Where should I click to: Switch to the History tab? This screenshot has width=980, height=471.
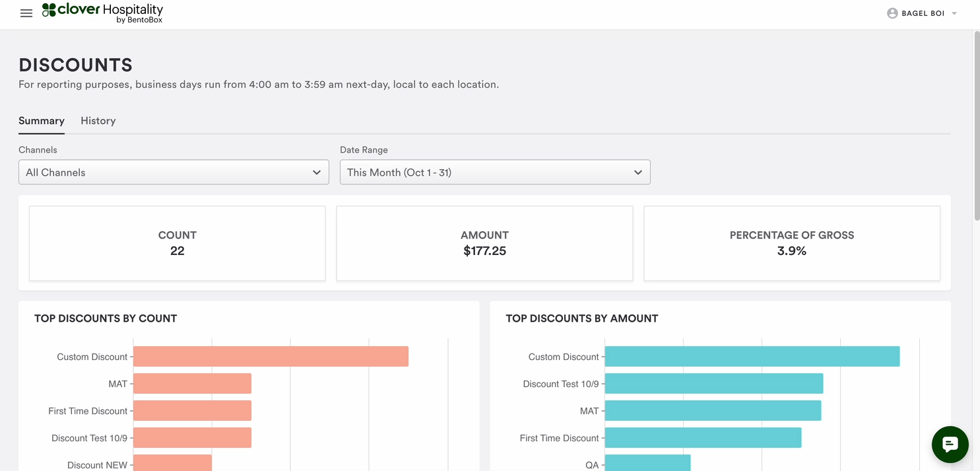click(98, 121)
